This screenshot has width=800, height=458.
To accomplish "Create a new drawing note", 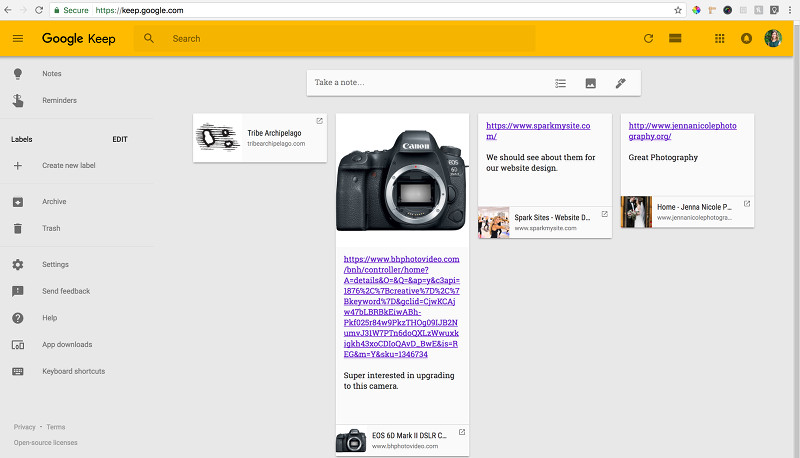I will click(620, 83).
